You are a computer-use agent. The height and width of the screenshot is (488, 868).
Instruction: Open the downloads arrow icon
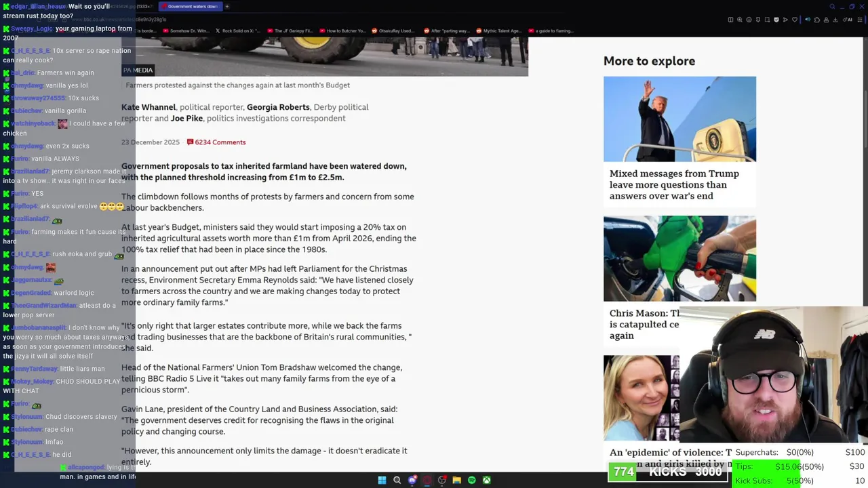click(835, 20)
